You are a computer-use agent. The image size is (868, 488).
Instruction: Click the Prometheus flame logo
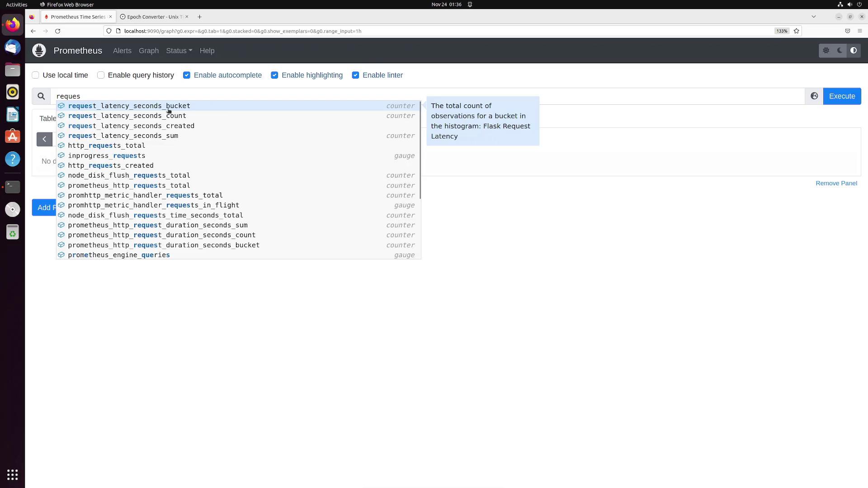39,51
